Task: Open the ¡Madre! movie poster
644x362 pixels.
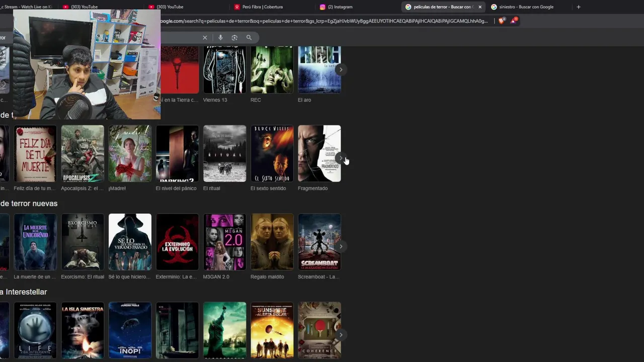Action: coord(130,153)
